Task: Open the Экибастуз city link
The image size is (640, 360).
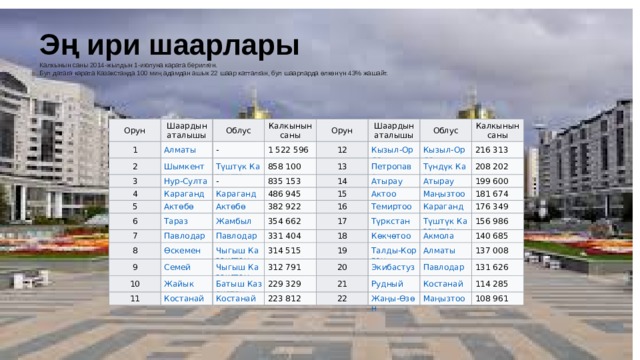Action: [393, 267]
